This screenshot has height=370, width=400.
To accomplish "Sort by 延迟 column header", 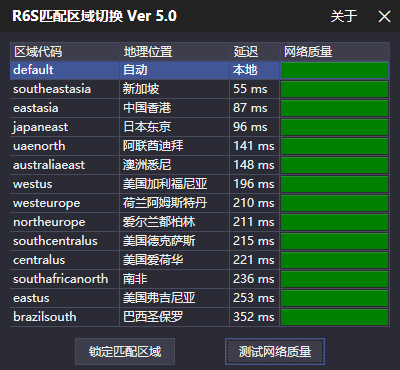I will click(254, 52).
